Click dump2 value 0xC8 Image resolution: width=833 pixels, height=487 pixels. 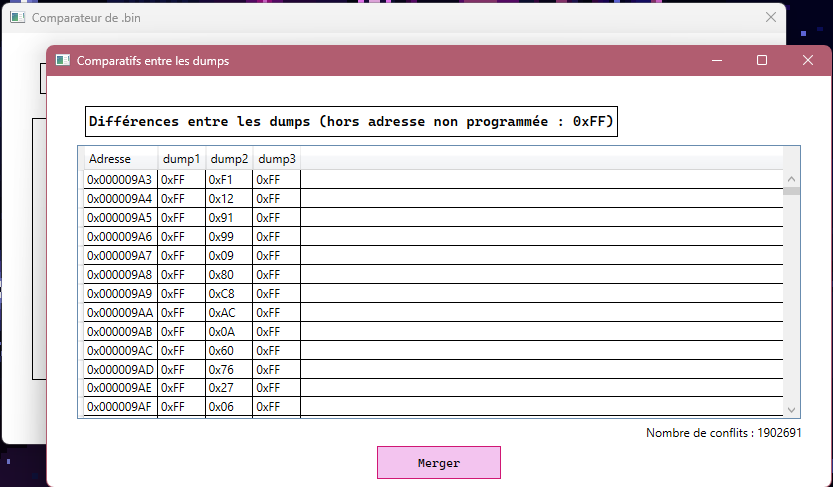point(222,294)
